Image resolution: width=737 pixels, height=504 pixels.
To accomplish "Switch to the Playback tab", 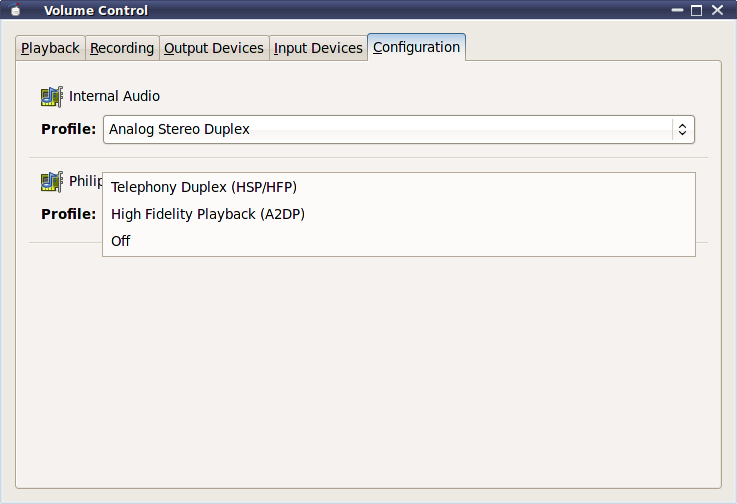I will [50, 48].
